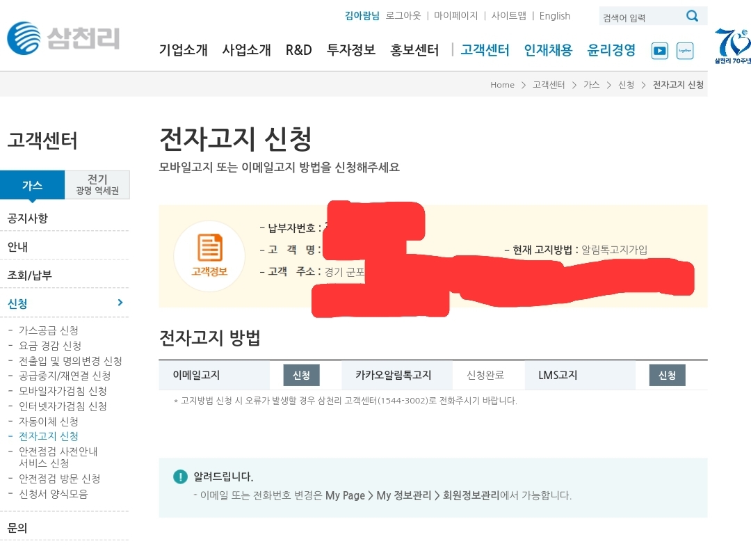This screenshot has width=751, height=560.
Task: Open the 투자정보 main menu
Action: coord(350,50)
